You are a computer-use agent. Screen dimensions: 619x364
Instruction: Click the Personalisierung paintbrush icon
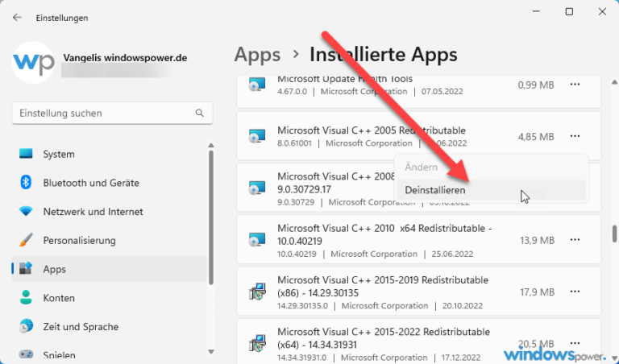pyautogui.click(x=26, y=240)
